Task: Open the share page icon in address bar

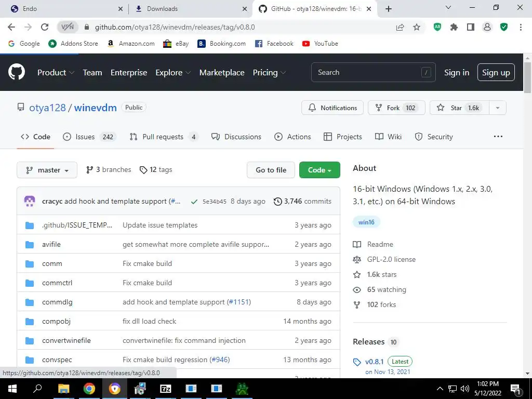Action: tap(400, 27)
